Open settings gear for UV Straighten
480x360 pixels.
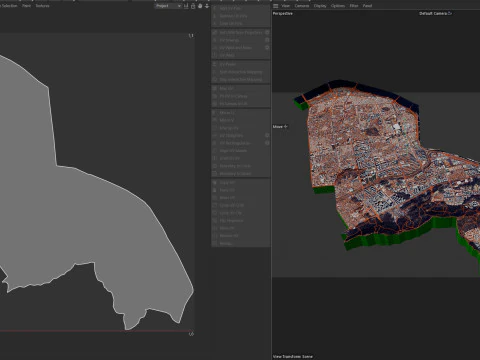point(267,135)
